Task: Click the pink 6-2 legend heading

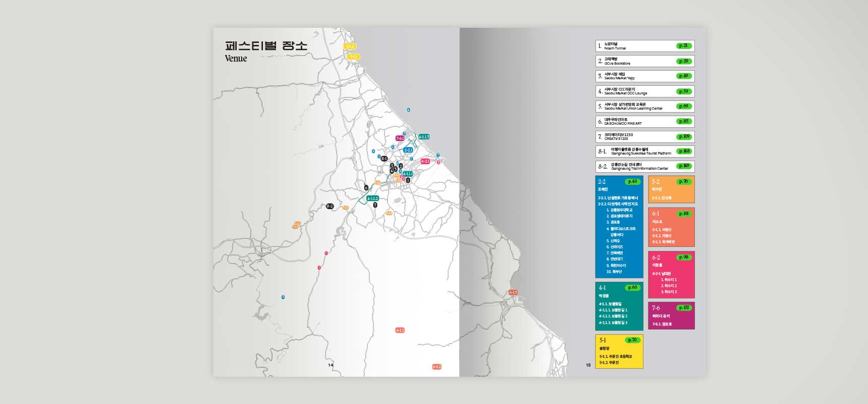Action: [x=656, y=258]
